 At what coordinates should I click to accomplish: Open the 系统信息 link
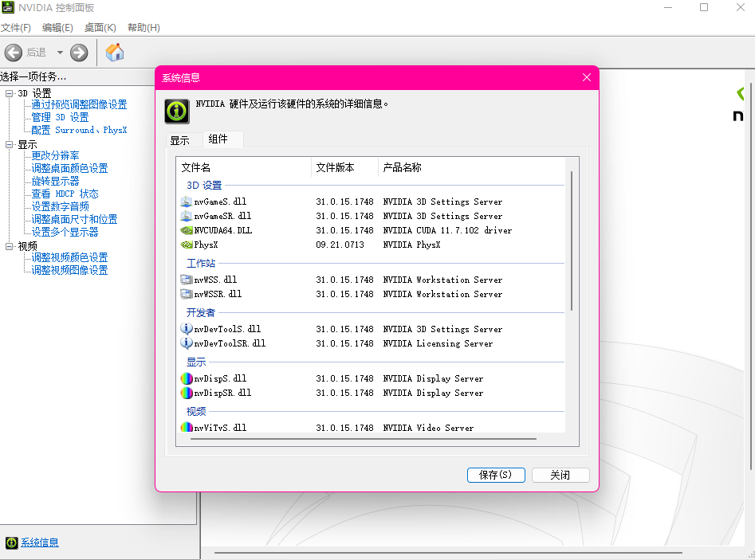point(40,542)
